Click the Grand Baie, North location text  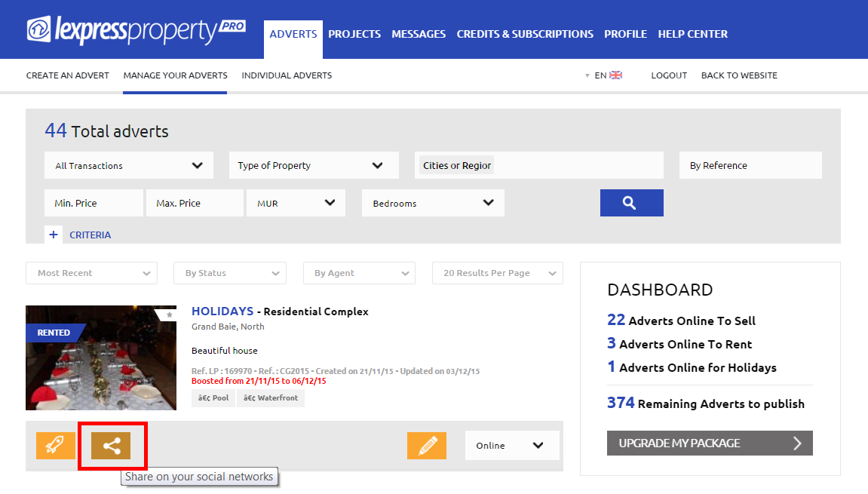(x=228, y=327)
